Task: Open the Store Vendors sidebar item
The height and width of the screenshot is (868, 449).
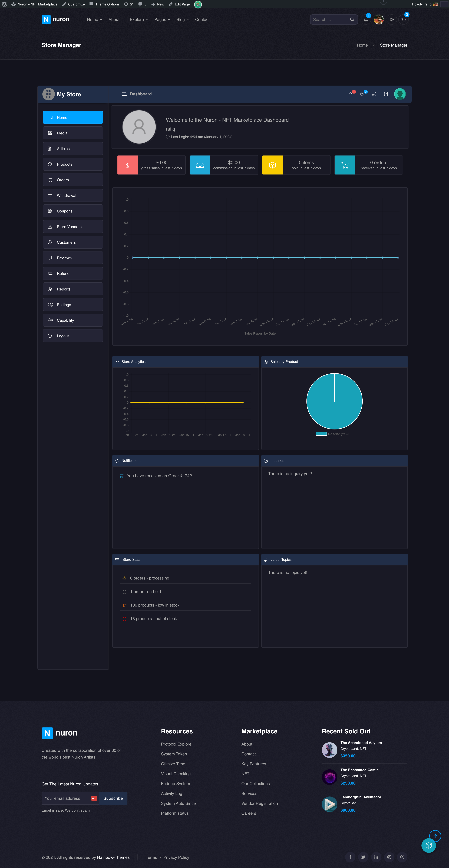Action: click(x=73, y=227)
